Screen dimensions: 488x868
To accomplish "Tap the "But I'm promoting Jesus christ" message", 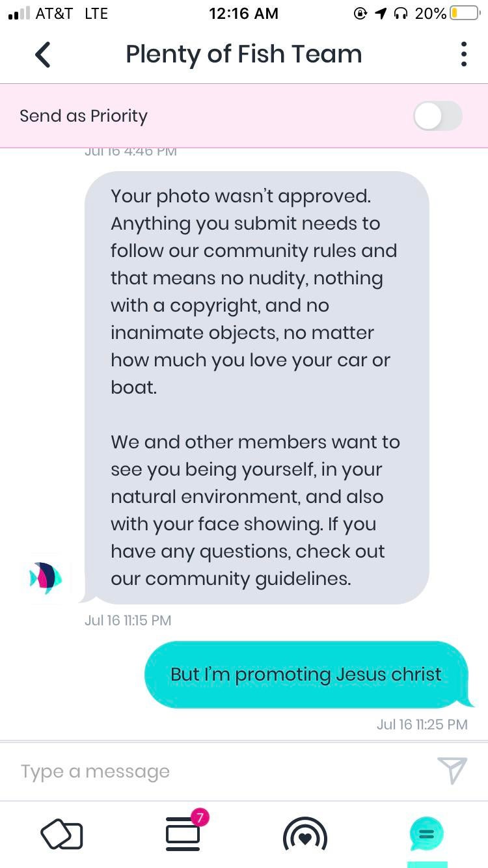I will (x=306, y=674).
